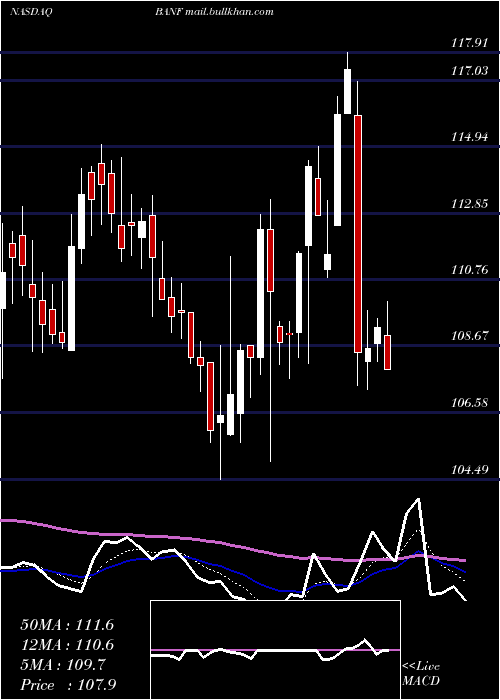Viewport: 500px width, 700px height.
Task: Click the 50MA : 111.6 readout
Action: click(x=67, y=625)
